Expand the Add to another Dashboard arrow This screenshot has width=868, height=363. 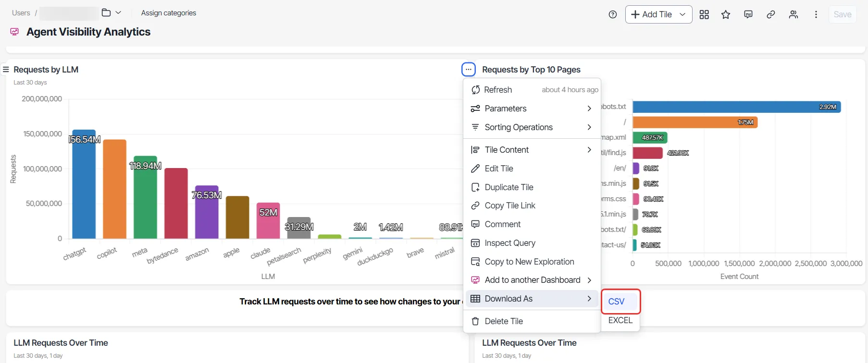(x=589, y=280)
